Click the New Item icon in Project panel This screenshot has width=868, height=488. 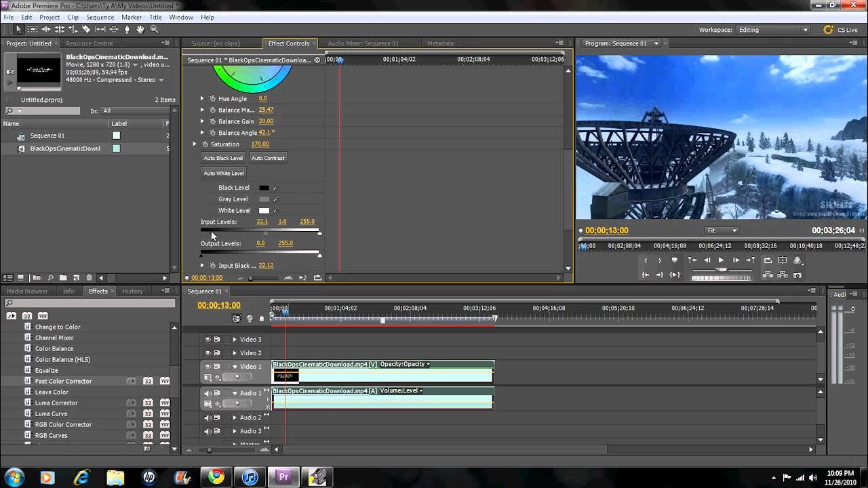(77, 278)
